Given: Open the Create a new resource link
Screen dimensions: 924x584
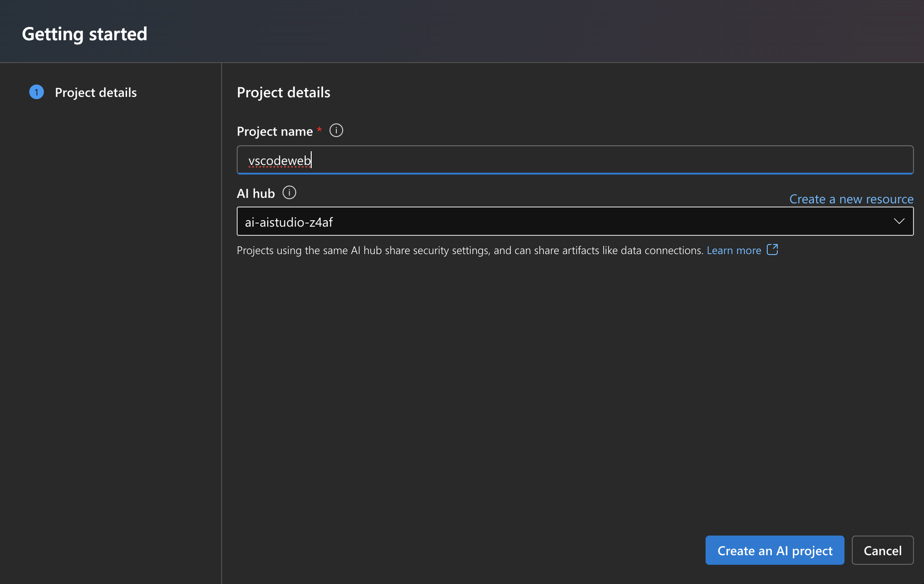Looking at the screenshot, I should click(x=851, y=199).
